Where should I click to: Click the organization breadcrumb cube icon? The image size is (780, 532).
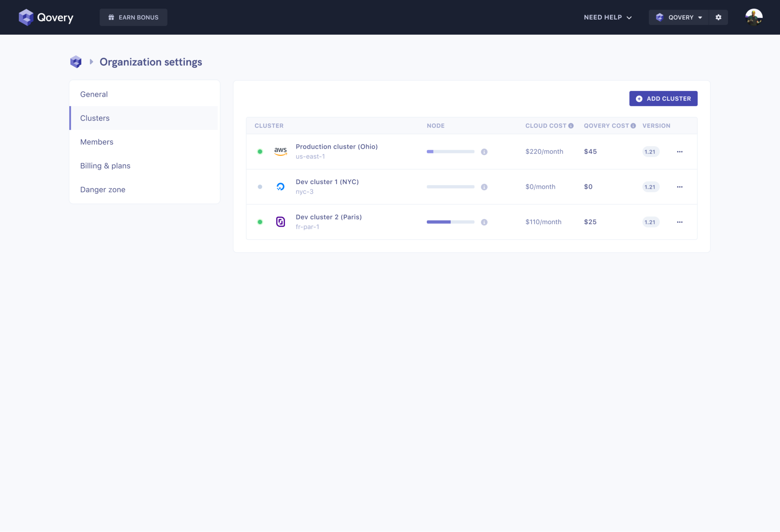(76, 62)
